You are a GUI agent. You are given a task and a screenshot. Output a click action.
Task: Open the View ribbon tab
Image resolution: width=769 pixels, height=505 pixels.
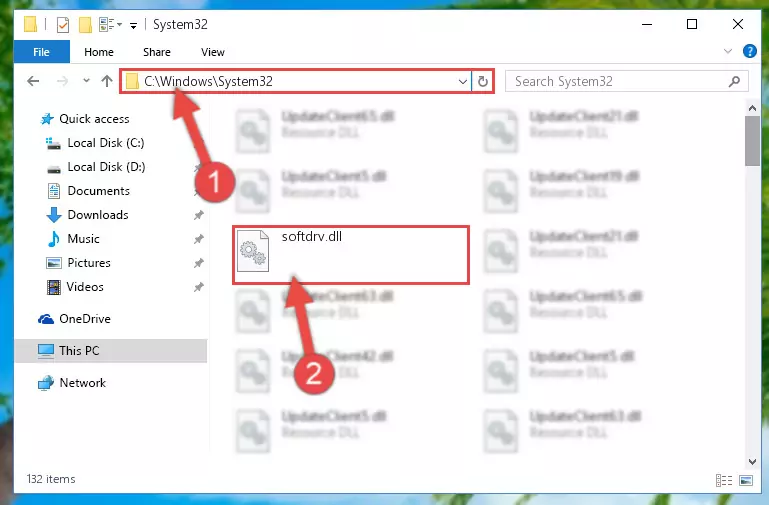(213, 52)
